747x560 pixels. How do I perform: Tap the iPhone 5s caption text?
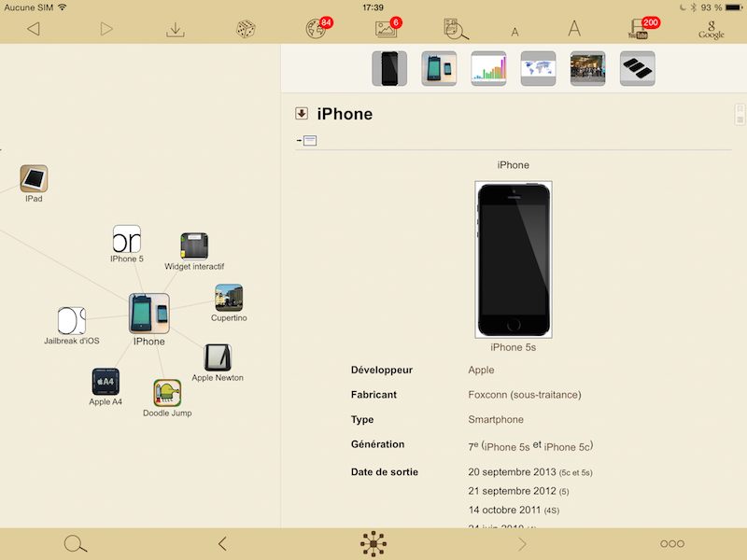[513, 347]
